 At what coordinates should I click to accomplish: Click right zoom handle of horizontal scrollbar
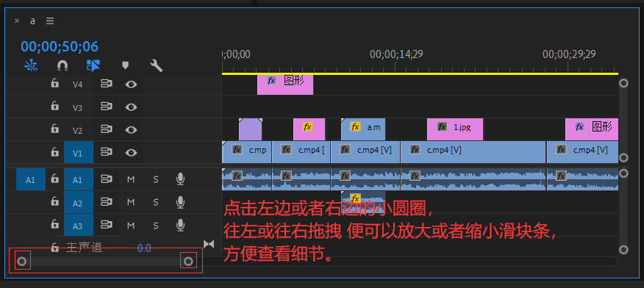[188, 262]
